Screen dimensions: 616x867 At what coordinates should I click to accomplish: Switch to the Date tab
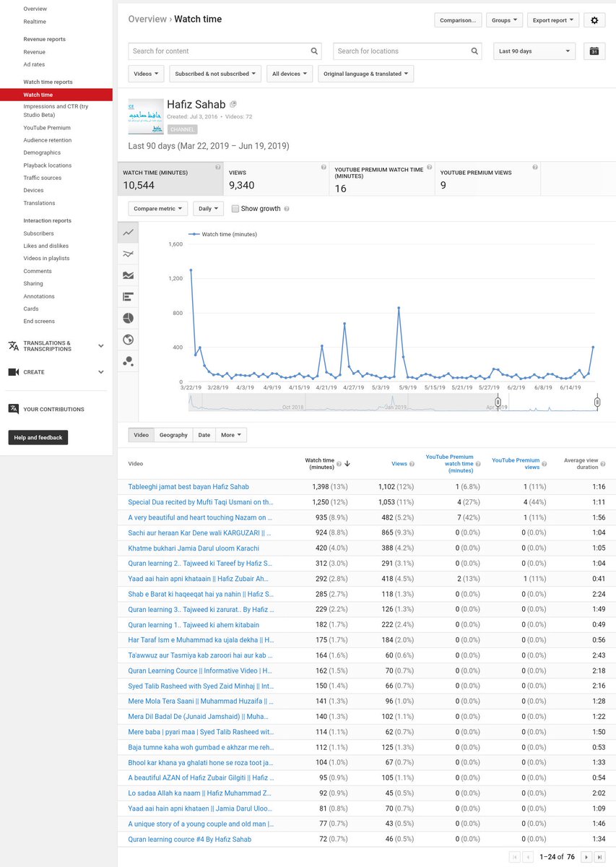(x=204, y=435)
